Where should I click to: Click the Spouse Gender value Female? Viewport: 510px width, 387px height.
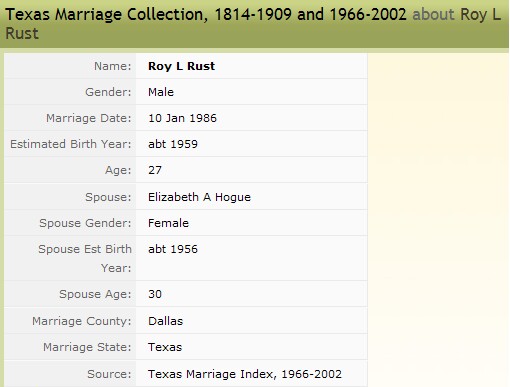pyautogui.click(x=168, y=223)
